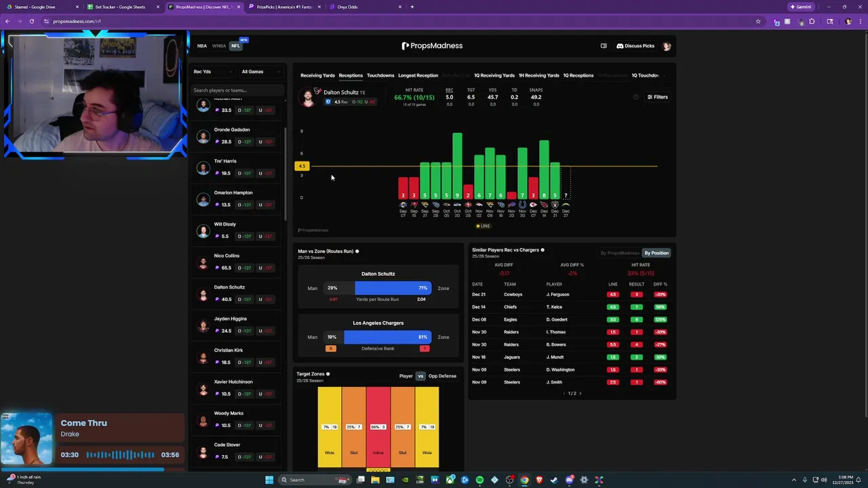Open a new browser tab

[x=412, y=7]
